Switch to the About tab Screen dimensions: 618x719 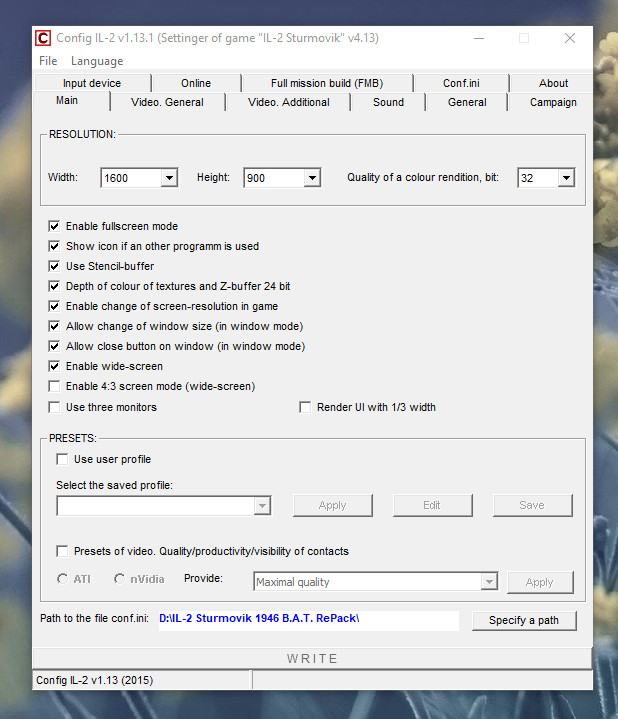coord(553,83)
